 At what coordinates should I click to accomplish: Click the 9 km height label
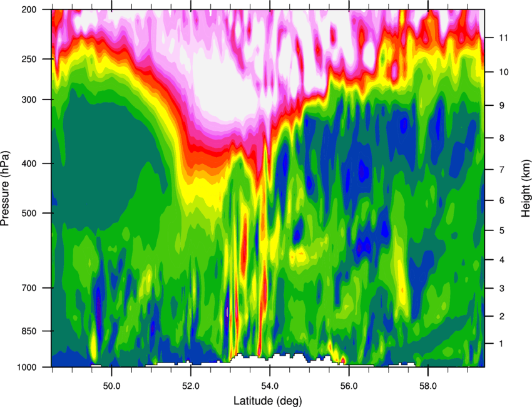pos(502,106)
